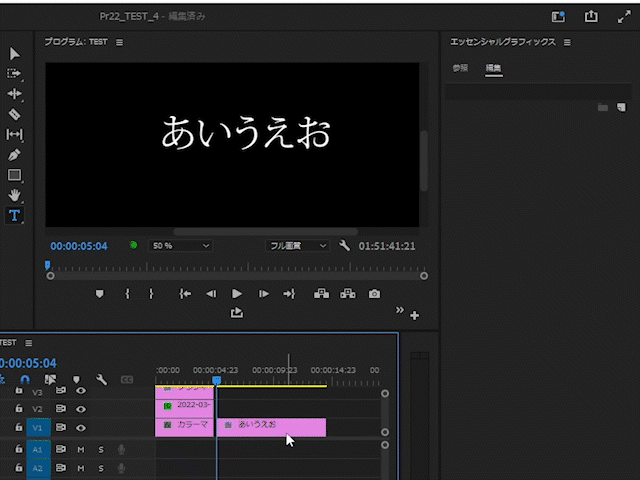
Task: Open the quick export share icon
Action: tap(591, 17)
